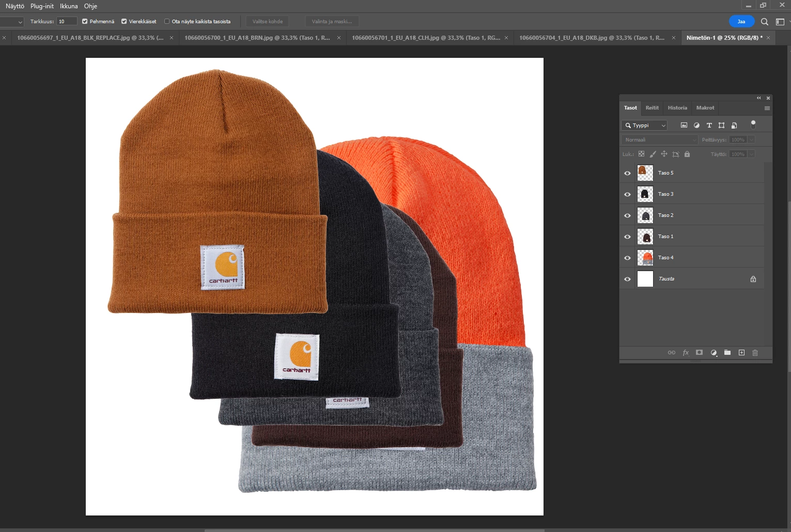Switch to the Historia tab

click(x=677, y=108)
